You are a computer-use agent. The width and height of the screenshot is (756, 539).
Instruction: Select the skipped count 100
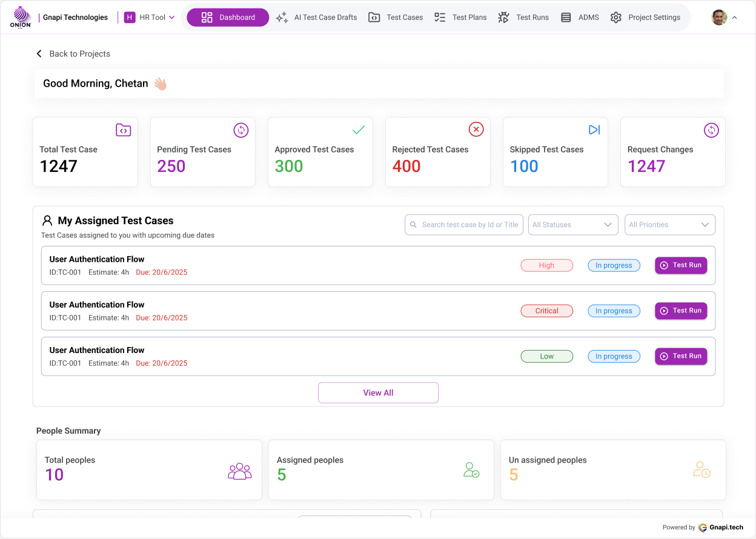(x=524, y=167)
